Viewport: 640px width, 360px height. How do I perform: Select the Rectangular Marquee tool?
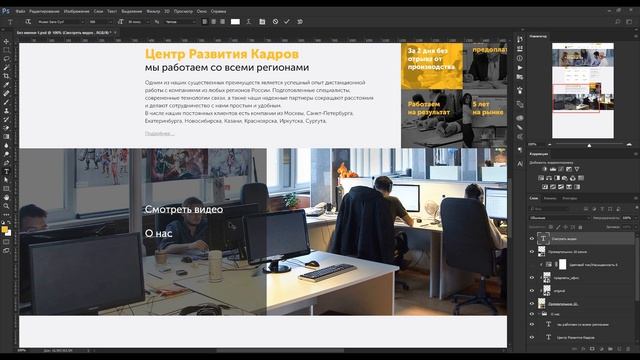click(x=6, y=50)
